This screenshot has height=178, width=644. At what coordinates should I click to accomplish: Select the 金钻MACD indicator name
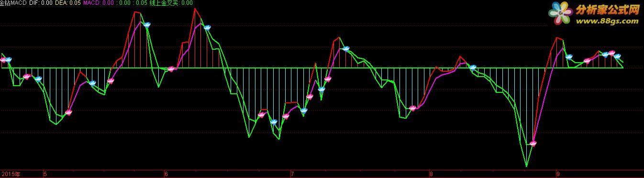click(x=13, y=3)
